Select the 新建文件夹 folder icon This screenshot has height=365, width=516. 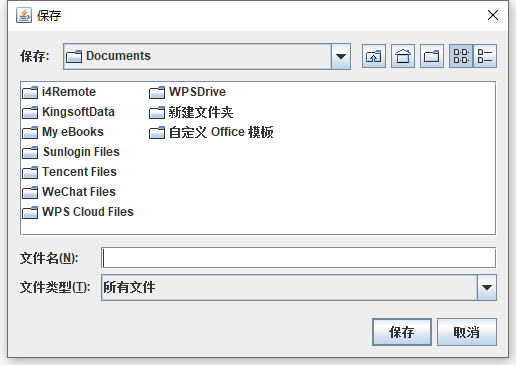click(157, 112)
